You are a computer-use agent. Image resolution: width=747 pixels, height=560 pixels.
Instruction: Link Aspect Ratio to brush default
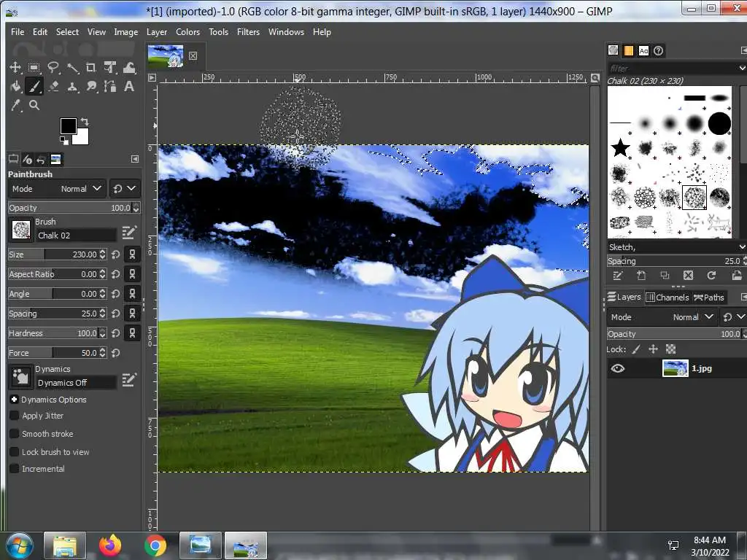click(133, 274)
